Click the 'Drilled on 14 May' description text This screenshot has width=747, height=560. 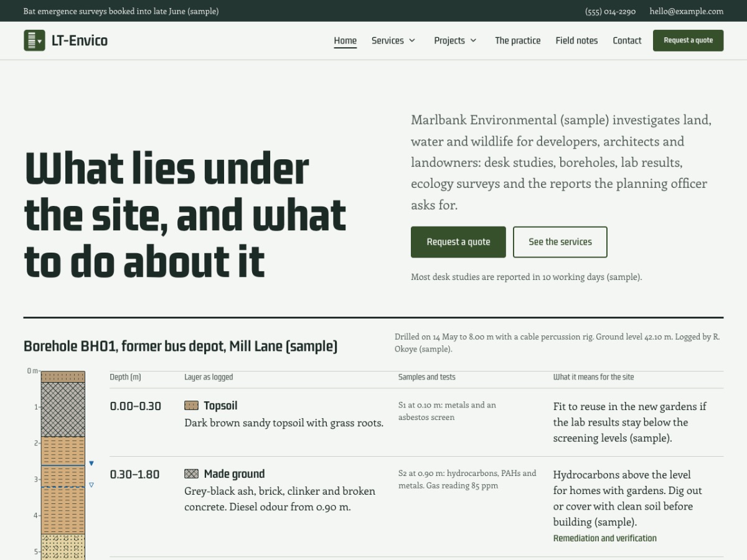click(x=557, y=343)
